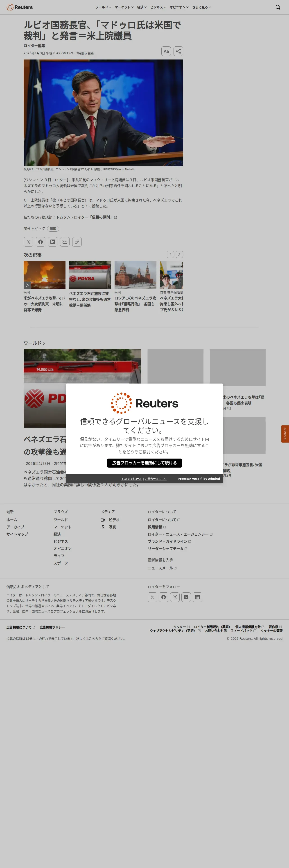
Task: Open headline 米がベネズエラ攻撃 in carousel
Action: click(x=44, y=304)
